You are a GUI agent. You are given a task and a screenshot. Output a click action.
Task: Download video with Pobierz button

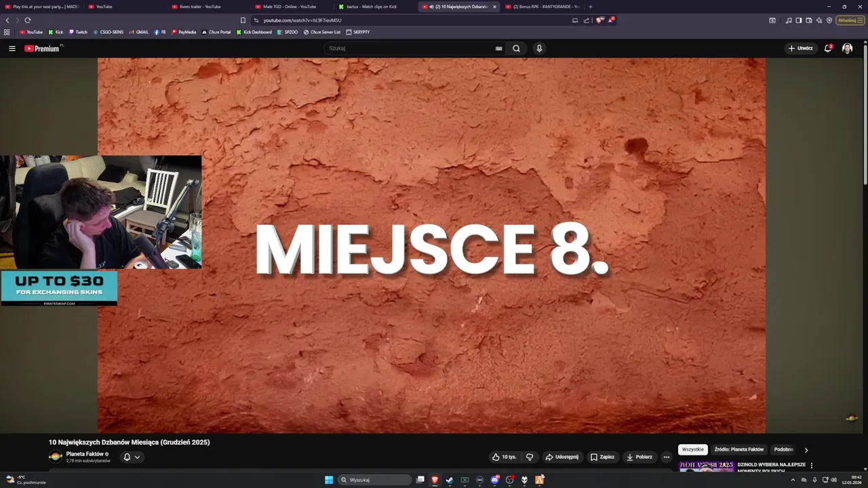pos(639,457)
